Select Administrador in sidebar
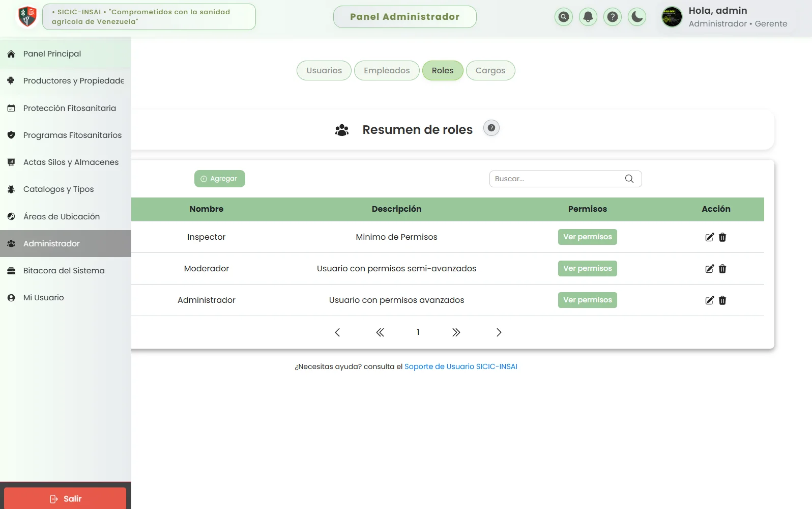This screenshot has height=509, width=812. click(66, 243)
